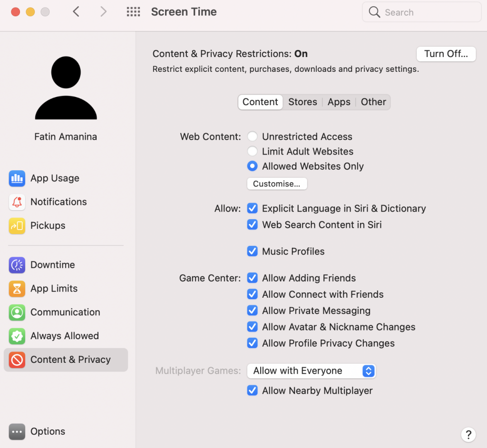The width and height of the screenshot is (487, 448).
Task: Toggle Allow Adding Friends checkbox
Action: [x=252, y=278]
